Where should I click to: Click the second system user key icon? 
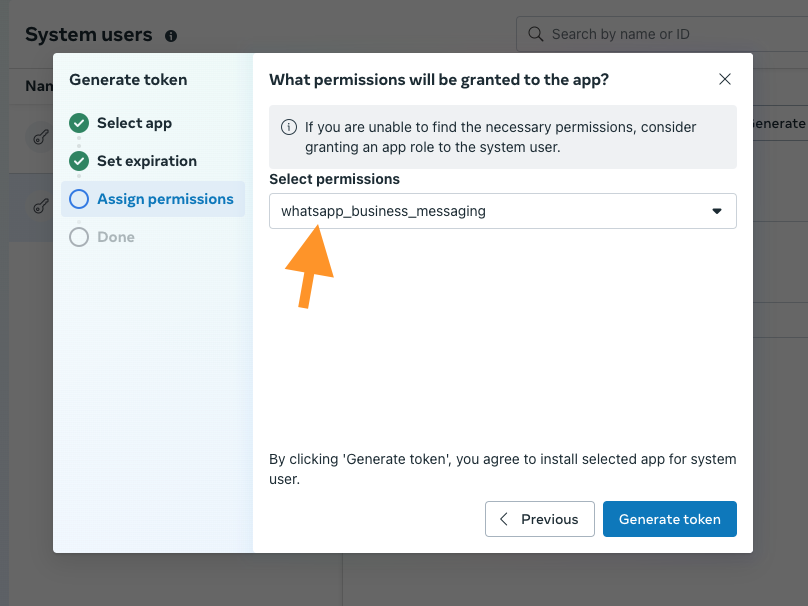(41, 207)
